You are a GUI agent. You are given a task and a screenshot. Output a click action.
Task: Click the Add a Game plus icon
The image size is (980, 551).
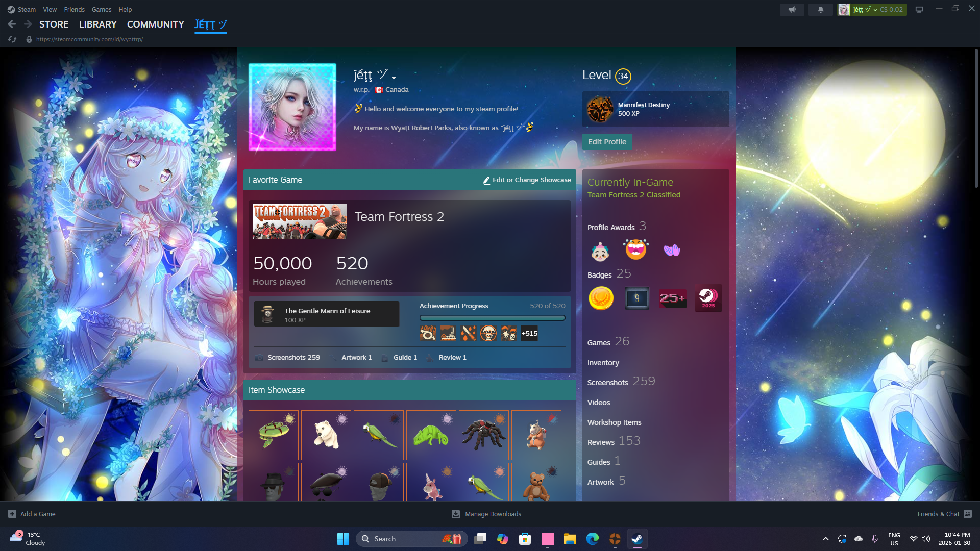tap(12, 514)
